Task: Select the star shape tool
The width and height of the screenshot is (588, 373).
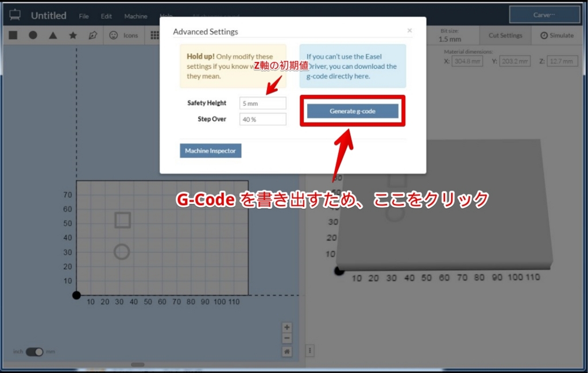Action: (x=73, y=35)
